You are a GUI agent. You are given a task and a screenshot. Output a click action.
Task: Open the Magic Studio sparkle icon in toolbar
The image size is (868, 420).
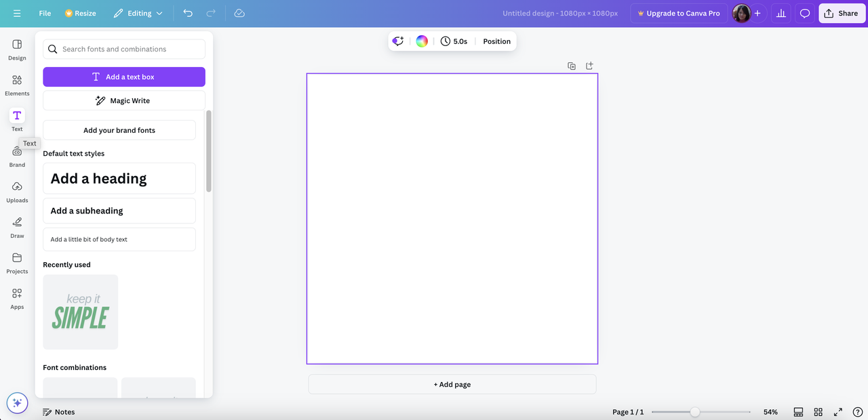(398, 41)
